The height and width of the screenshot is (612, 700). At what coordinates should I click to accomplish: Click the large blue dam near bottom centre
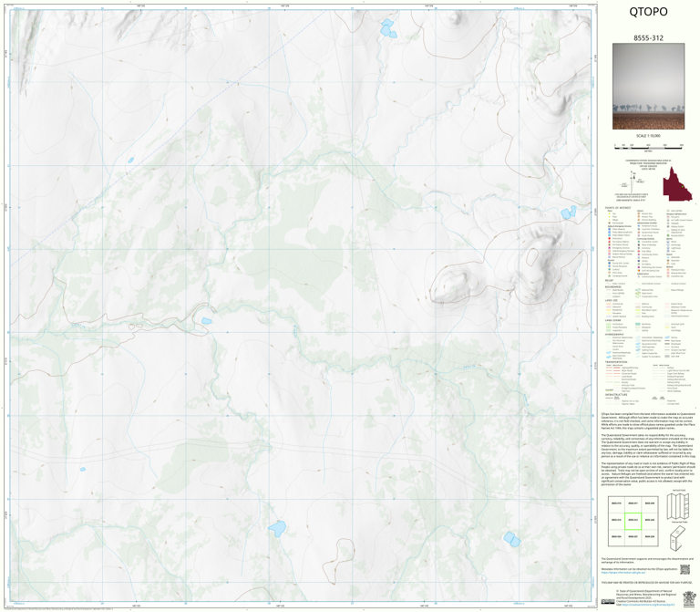(x=277, y=528)
